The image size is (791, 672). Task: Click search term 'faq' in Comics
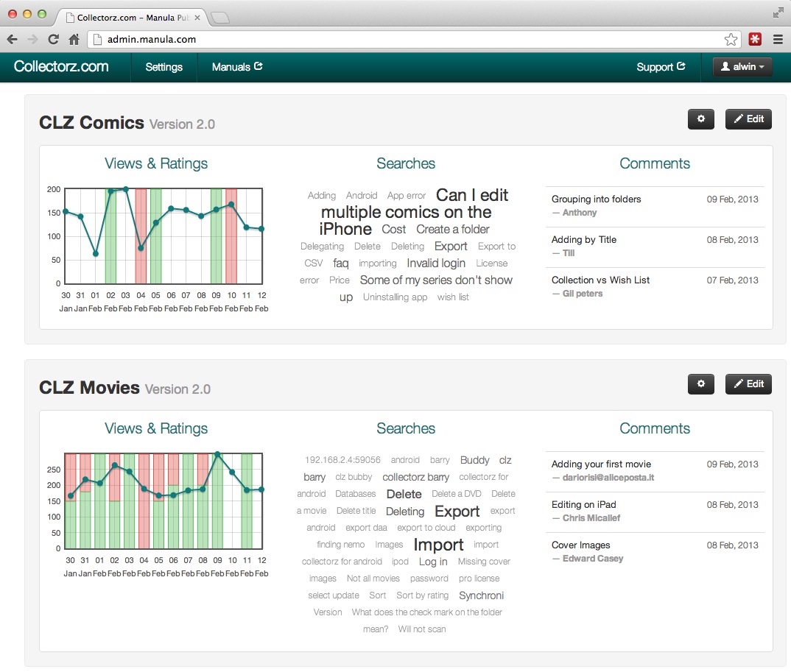coord(340,264)
